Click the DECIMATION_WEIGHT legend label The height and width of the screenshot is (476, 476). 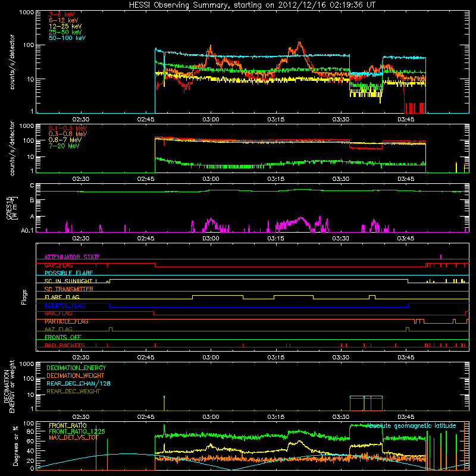(76, 375)
